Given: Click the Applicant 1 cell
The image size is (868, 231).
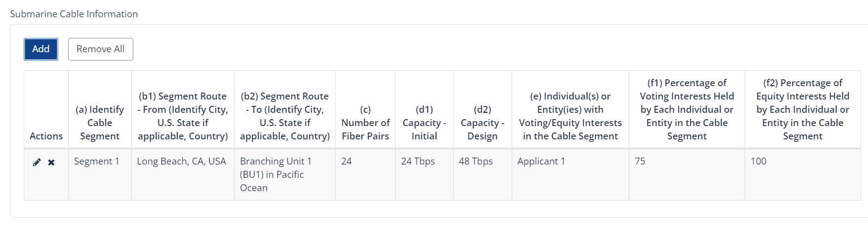Looking at the screenshot, I should point(541,162).
